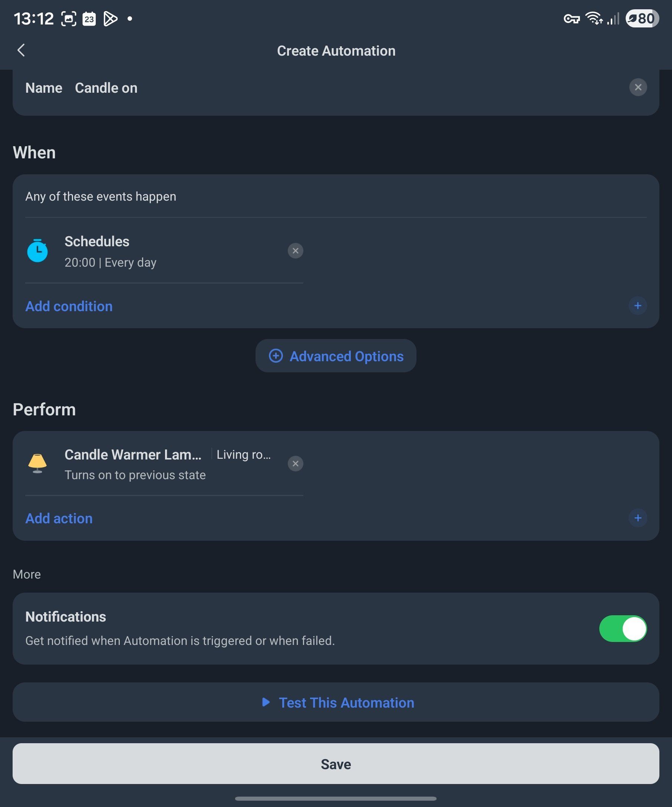672x807 pixels.
Task: Tap the plus icon next to Add action
Action: [638, 518]
